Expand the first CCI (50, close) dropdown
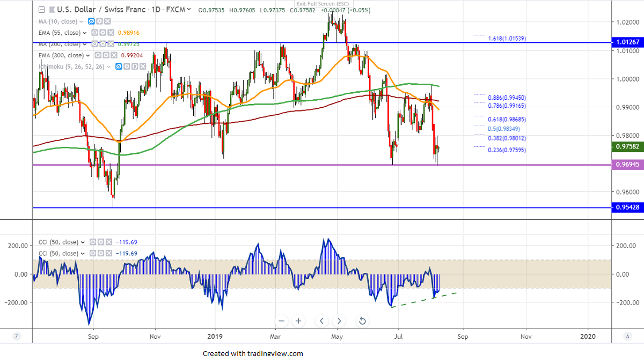644x356 pixels. tap(83, 242)
